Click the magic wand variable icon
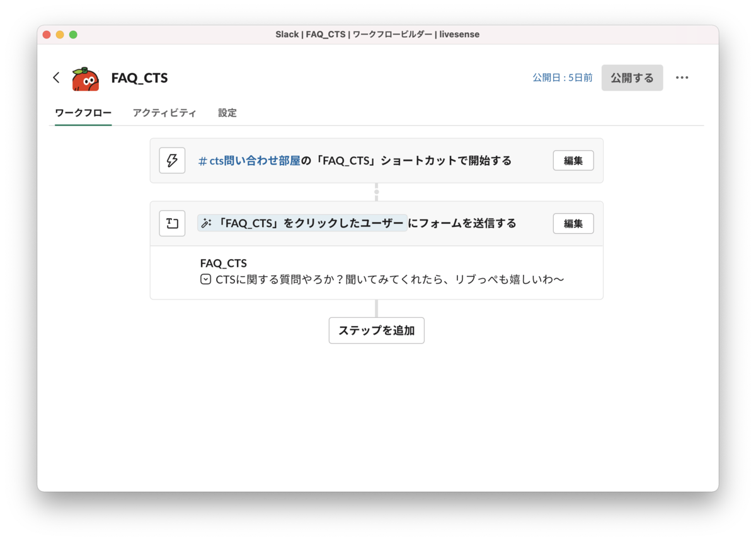This screenshot has width=756, height=541. point(206,223)
